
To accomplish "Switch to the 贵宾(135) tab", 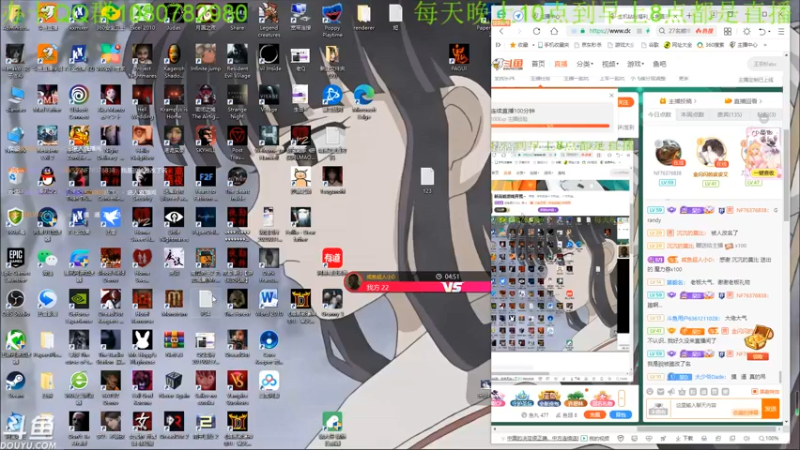I will tap(730, 115).
